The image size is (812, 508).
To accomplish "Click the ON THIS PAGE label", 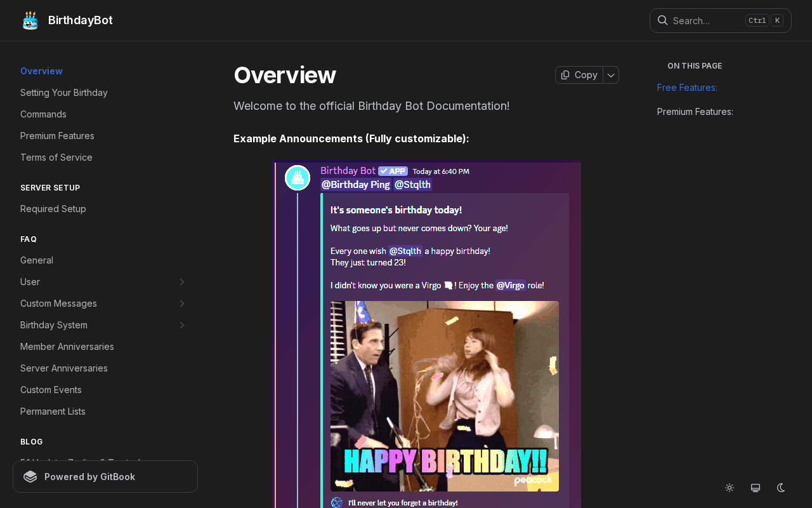I will [x=695, y=66].
